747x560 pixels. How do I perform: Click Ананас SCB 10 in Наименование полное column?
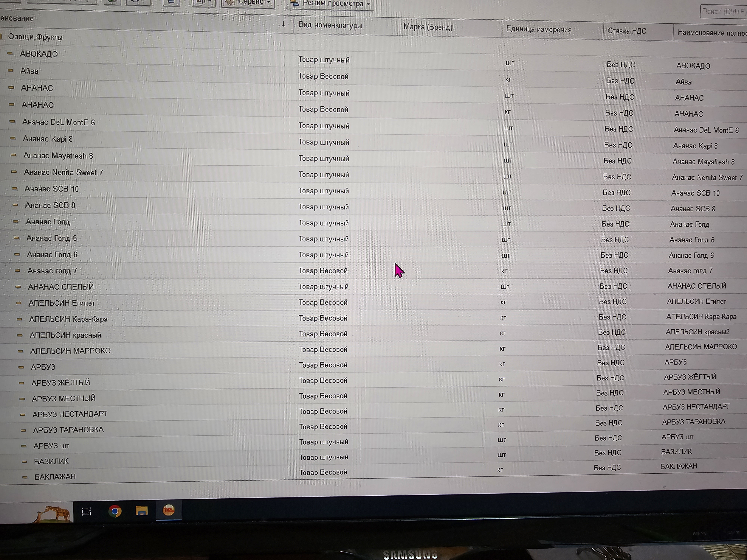point(695,193)
